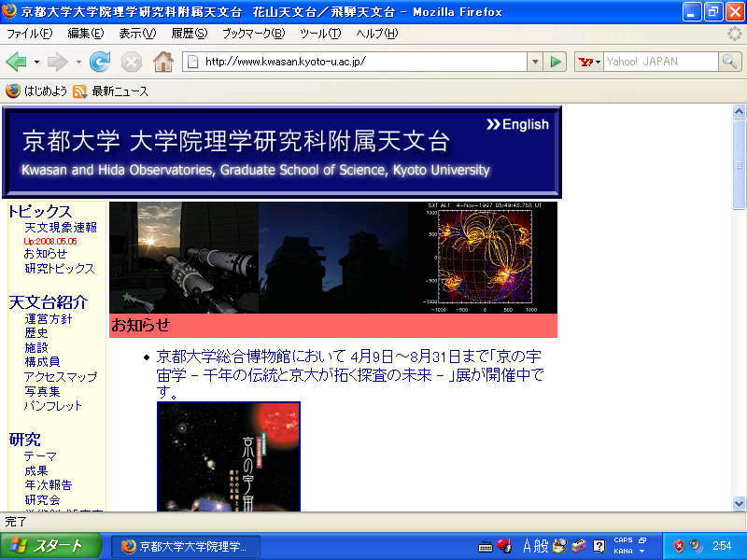Viewport: 747px width, 560px height.
Task: Open the ツール(T) menu
Action: tap(320, 34)
